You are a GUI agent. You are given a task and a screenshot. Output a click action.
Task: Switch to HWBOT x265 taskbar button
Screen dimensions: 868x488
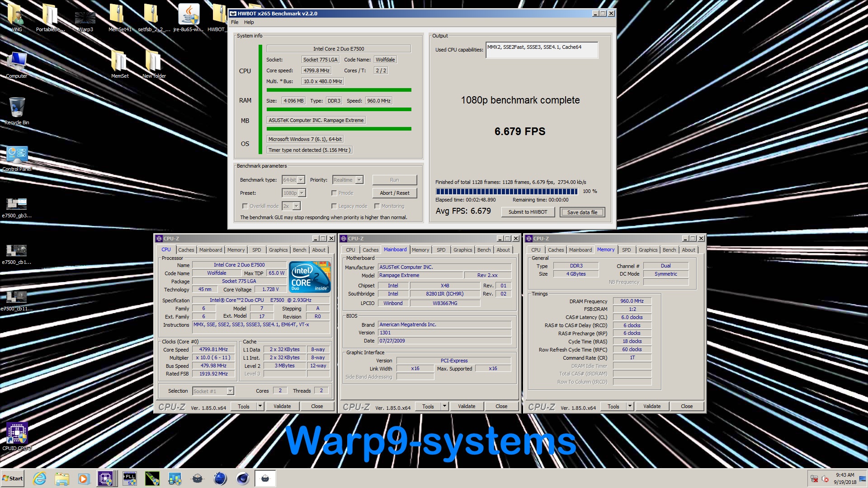(265, 479)
